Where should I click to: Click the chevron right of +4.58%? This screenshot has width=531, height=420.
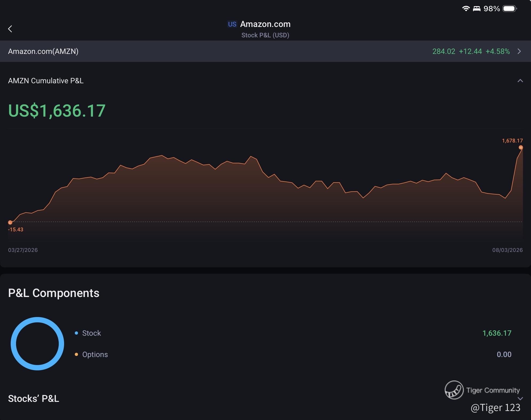click(x=519, y=51)
